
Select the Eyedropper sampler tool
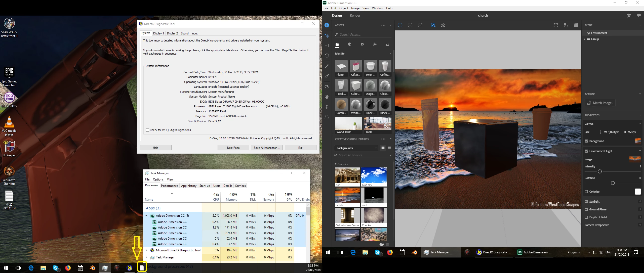pyautogui.click(x=327, y=76)
